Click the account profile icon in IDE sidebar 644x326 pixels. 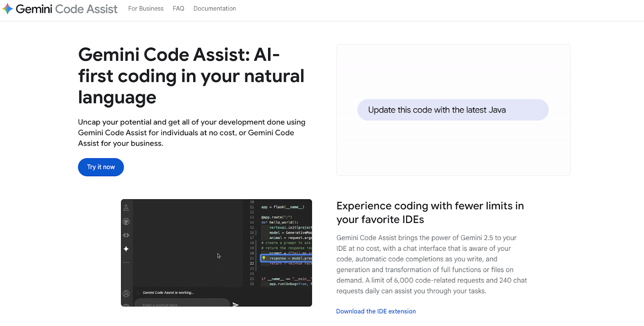(126, 294)
